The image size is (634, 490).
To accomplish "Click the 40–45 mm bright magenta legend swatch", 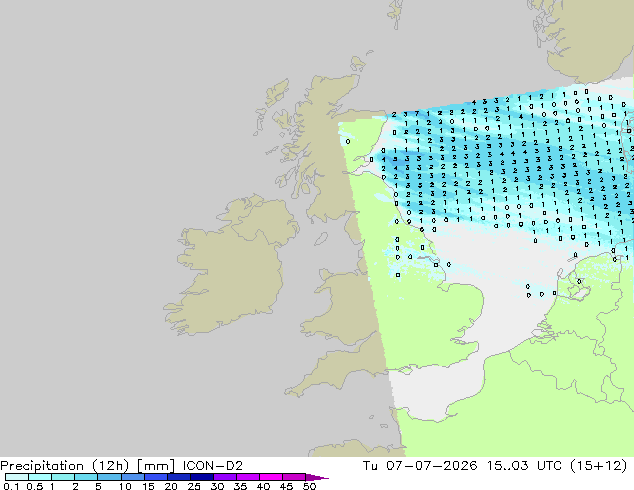I will click(271, 477).
